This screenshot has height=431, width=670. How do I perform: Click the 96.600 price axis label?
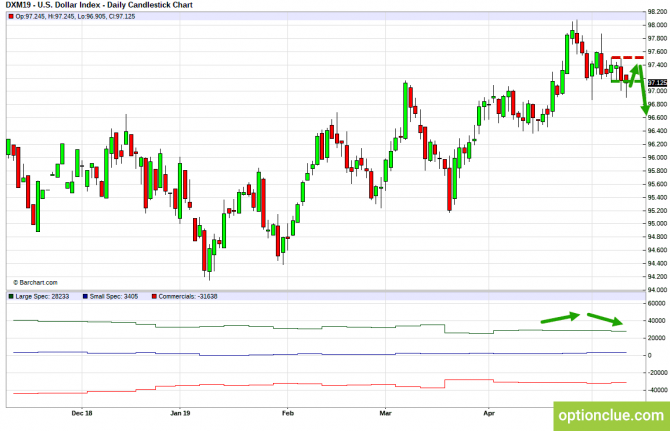pyautogui.click(x=657, y=117)
